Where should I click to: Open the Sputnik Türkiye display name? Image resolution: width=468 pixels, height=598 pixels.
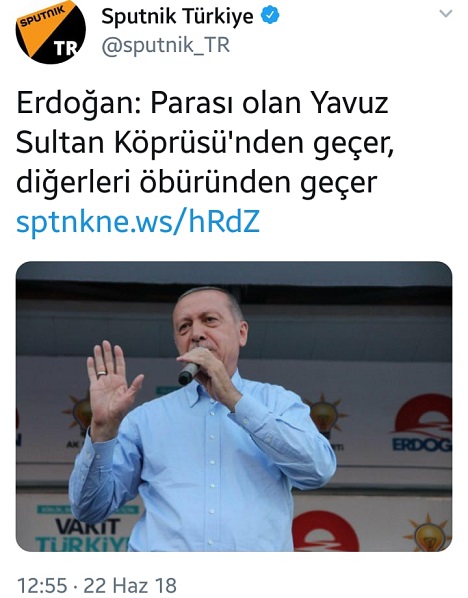pyautogui.click(x=177, y=16)
